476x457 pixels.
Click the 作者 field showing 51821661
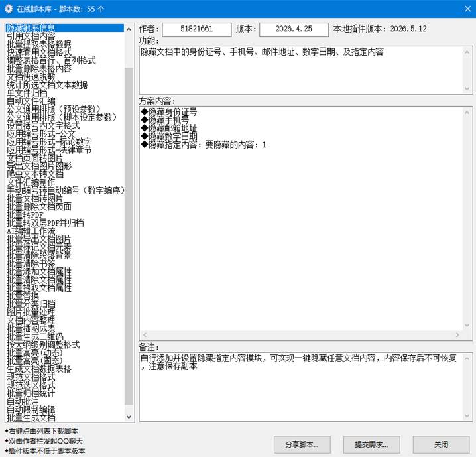pos(197,29)
